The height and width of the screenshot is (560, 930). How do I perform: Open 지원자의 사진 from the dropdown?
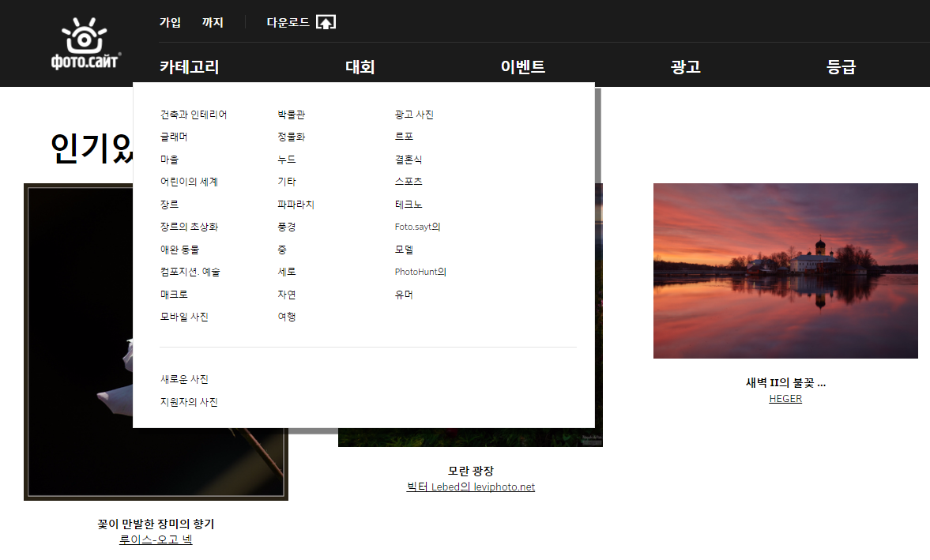click(188, 402)
